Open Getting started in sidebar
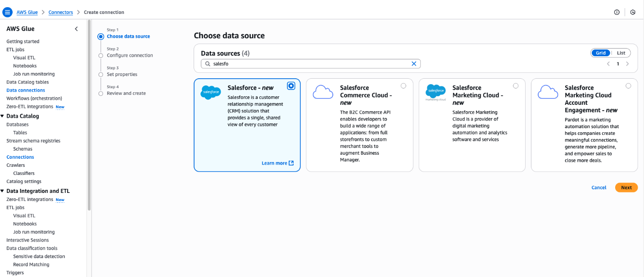Screen dimensions: 644x277 tap(23, 41)
